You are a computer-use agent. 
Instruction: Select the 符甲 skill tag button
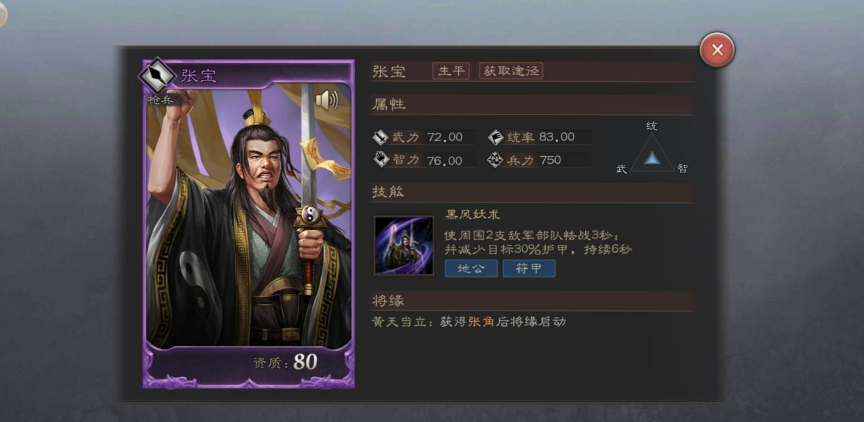click(x=529, y=268)
